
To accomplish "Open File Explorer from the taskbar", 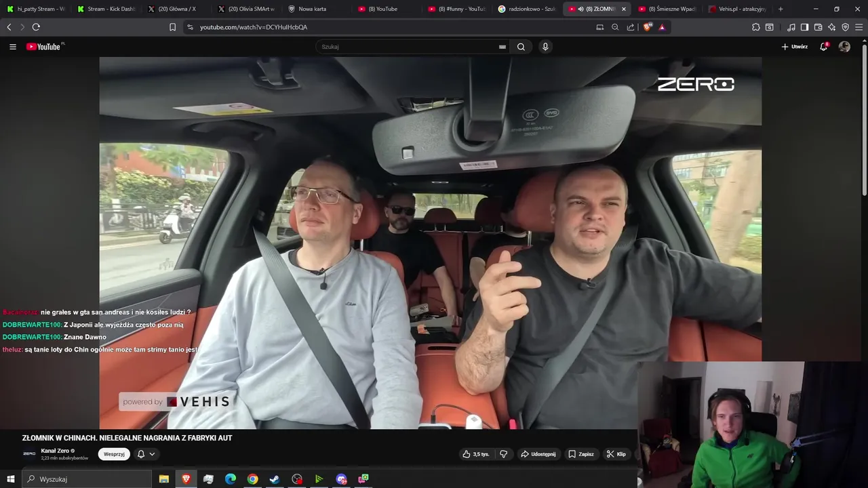I will click(x=164, y=479).
